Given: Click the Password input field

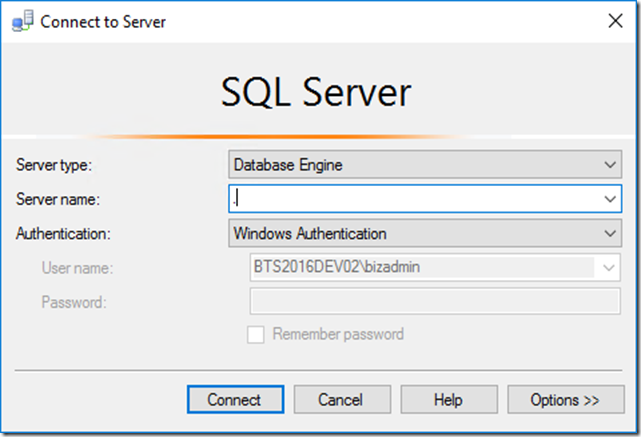Looking at the screenshot, I should 435,301.
